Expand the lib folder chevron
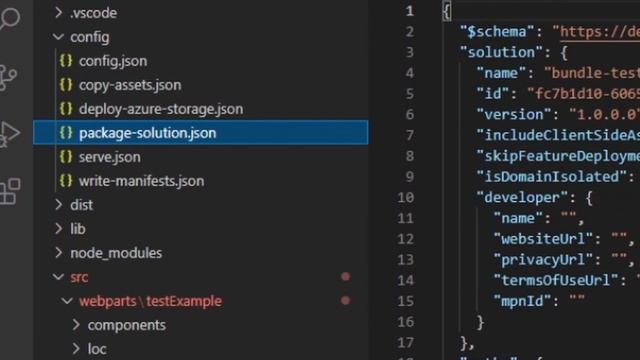Screen dimensions: 640x360 click(x=59, y=229)
